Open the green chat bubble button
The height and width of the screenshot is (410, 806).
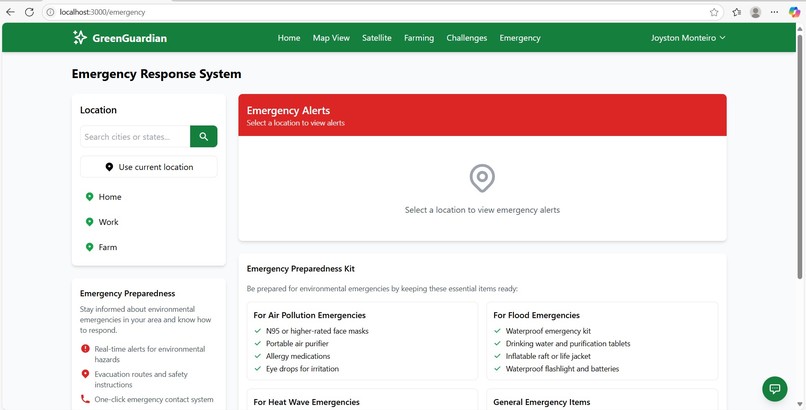point(775,388)
